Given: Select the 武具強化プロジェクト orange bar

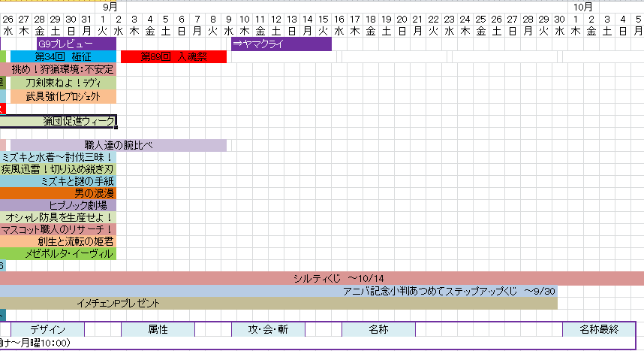Looking at the screenshot, I should 63,96.
